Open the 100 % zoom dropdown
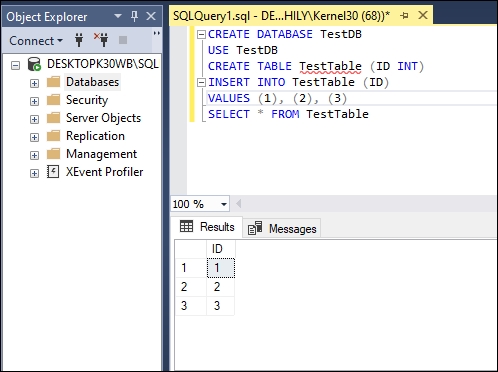 click(x=224, y=204)
